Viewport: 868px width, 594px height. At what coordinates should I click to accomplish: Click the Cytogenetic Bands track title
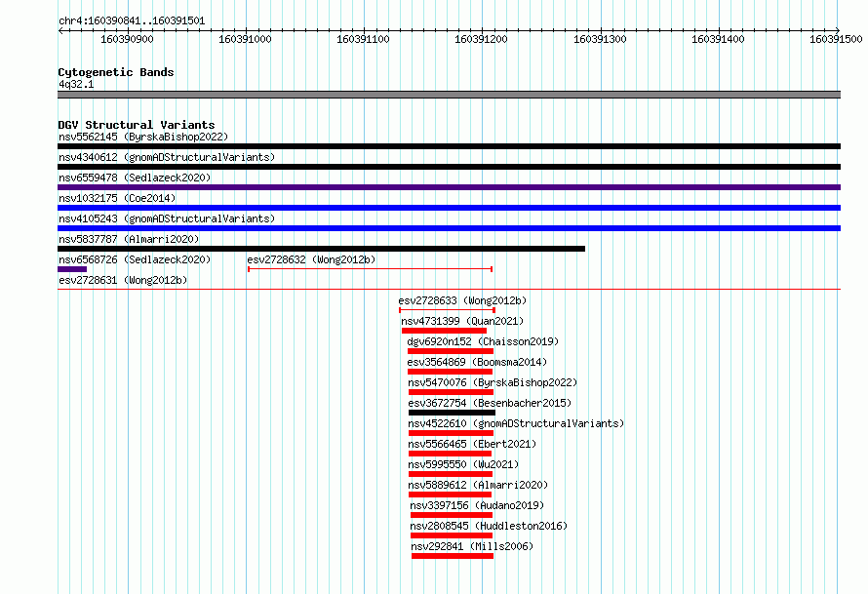coord(116,72)
